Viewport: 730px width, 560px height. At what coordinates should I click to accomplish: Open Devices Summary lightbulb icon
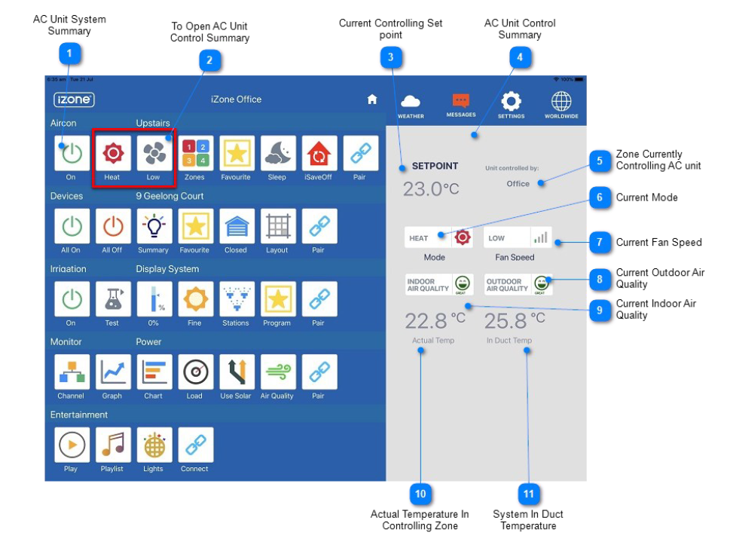coord(154,226)
